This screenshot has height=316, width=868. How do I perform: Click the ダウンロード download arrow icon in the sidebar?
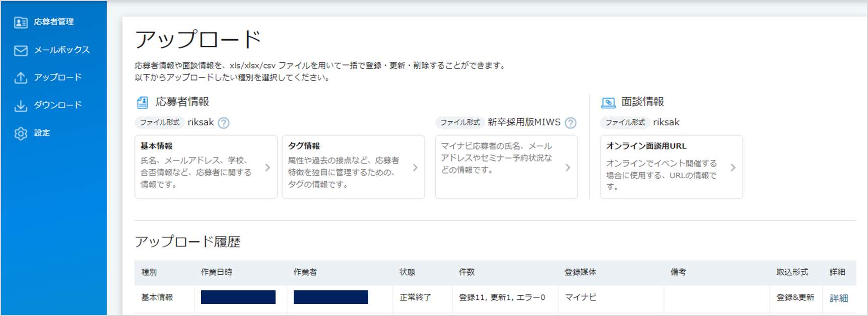click(x=21, y=105)
